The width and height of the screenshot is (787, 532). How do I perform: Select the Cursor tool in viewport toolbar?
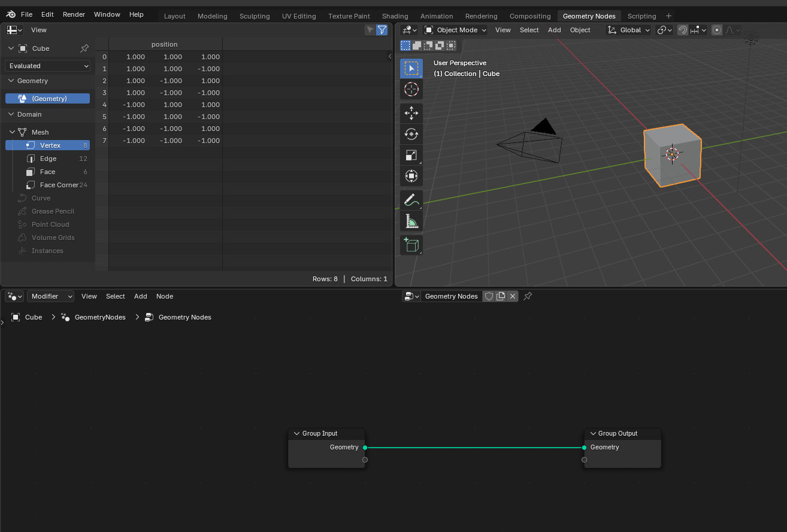(x=411, y=90)
